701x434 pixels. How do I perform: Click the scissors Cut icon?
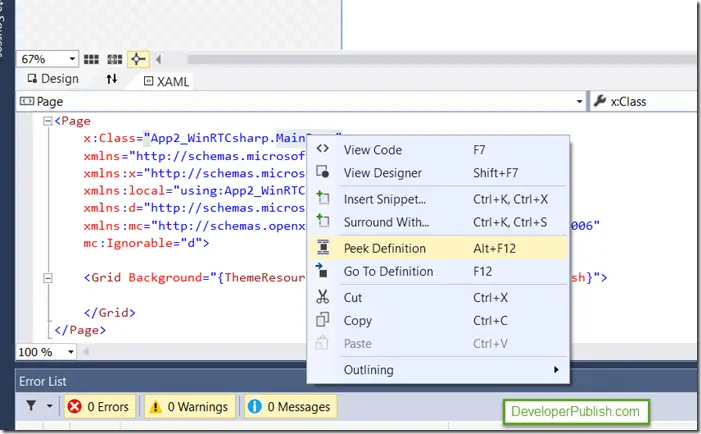[x=322, y=297]
